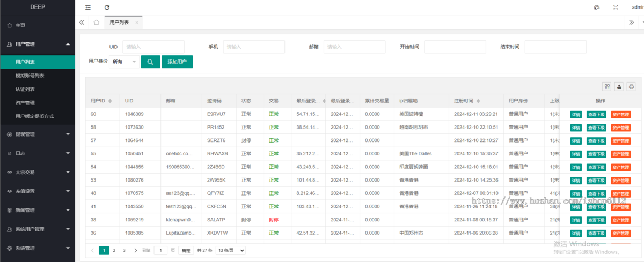
Task: Open 认证列表 in the sidebar
Action: [38, 89]
